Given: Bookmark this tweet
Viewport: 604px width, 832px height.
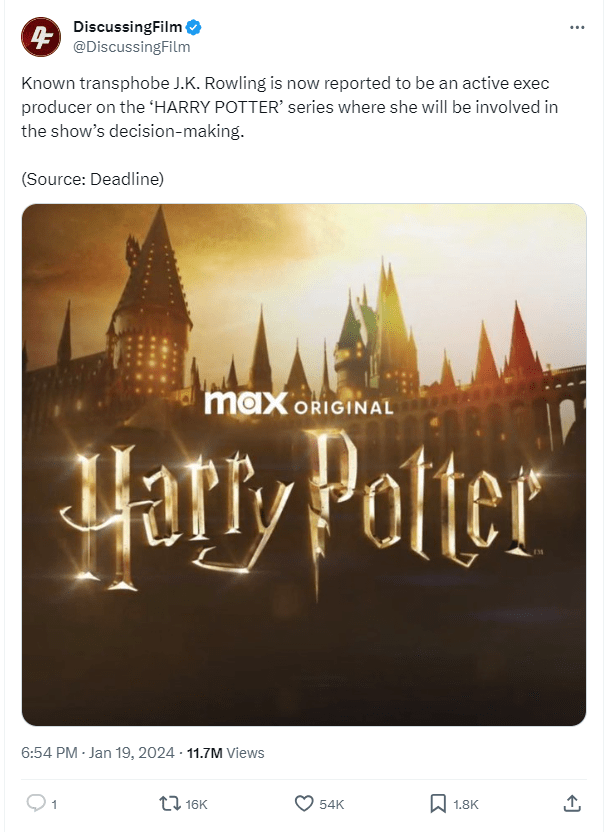Looking at the screenshot, I should coord(438,803).
